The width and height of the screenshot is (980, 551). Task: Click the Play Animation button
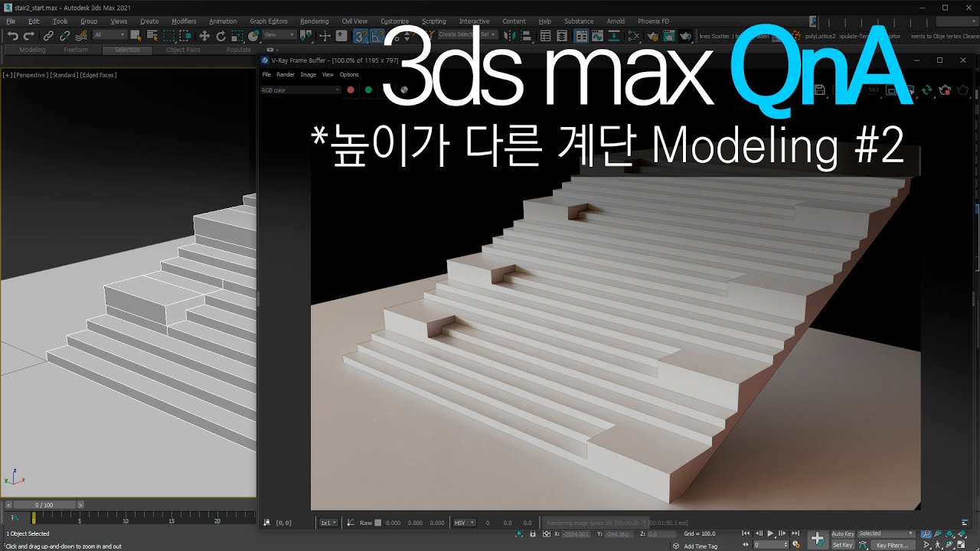click(770, 533)
